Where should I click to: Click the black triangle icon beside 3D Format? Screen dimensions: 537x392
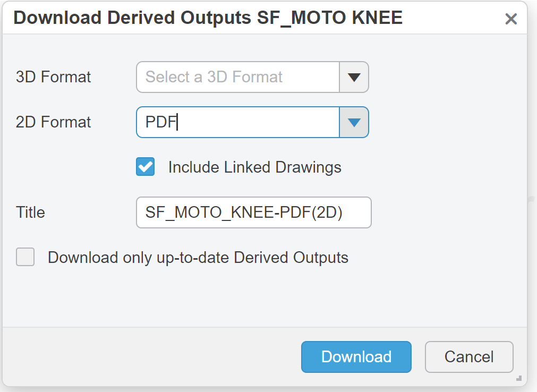354,78
